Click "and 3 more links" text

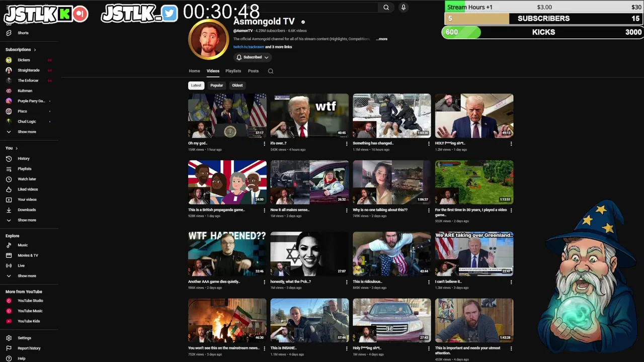(x=279, y=47)
